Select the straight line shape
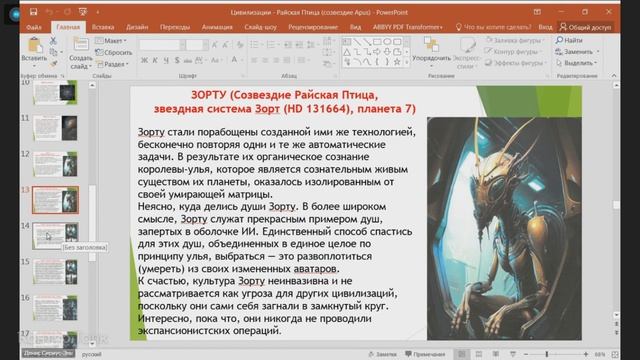 (357, 42)
